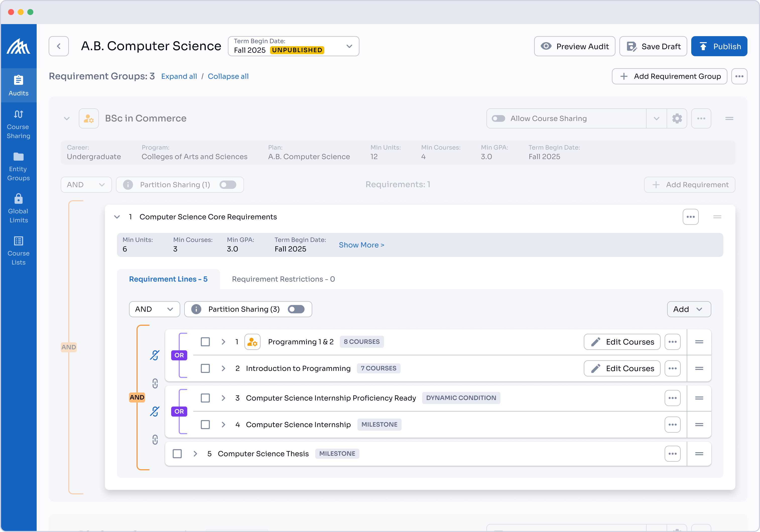
Task: Check the Introduction to Programming checkbox
Action: pos(205,369)
